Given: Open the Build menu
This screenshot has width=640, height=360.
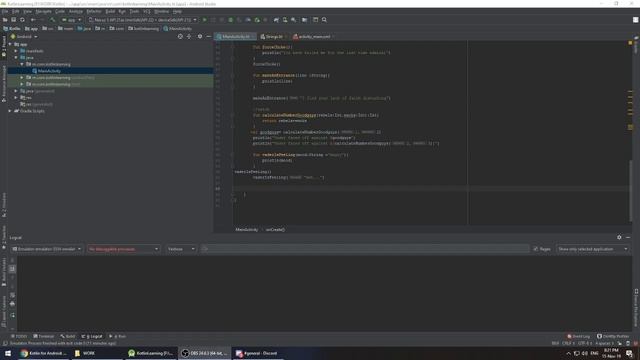Looking at the screenshot, I should point(110,11).
